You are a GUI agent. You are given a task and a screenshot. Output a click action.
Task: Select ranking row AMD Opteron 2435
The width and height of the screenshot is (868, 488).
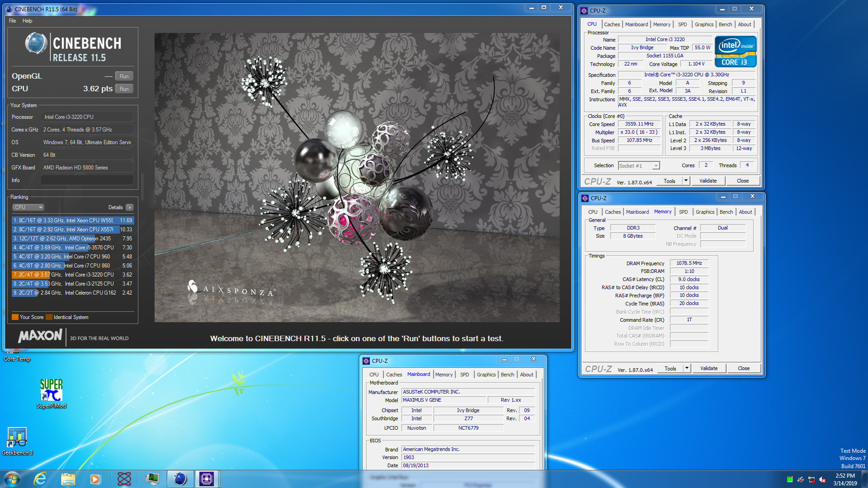click(x=72, y=239)
